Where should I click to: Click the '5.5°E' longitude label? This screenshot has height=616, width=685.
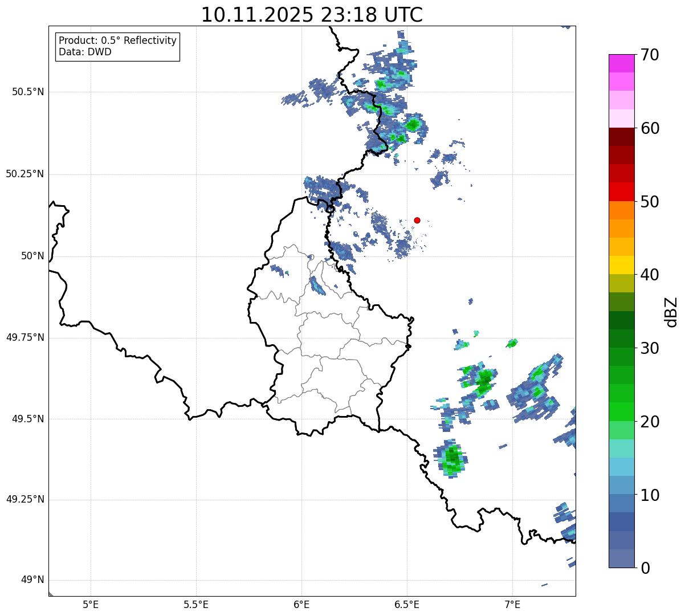coord(196,605)
